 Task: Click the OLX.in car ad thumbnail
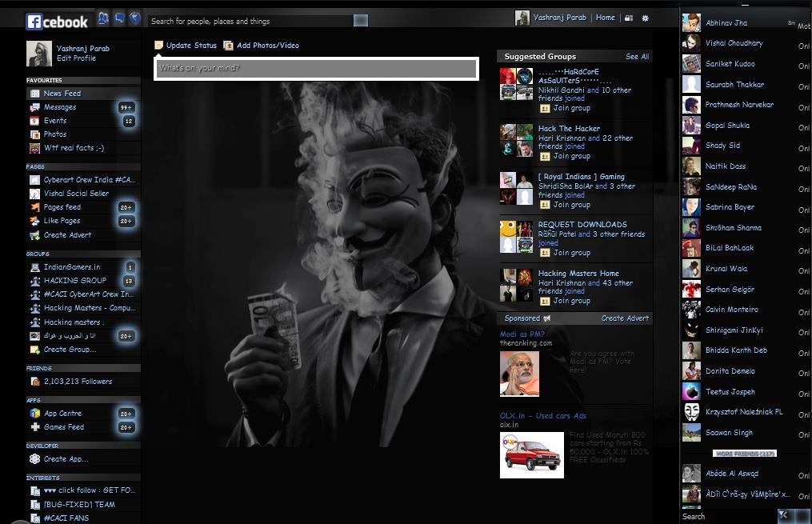click(532, 455)
